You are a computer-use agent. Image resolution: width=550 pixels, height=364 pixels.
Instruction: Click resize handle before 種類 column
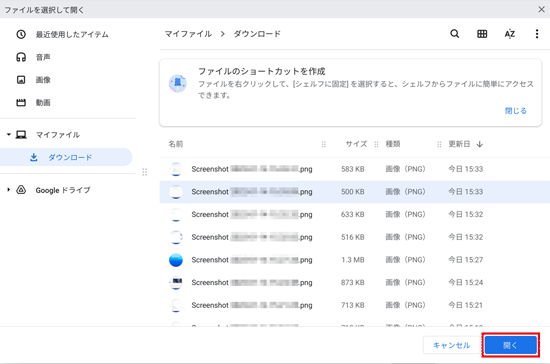click(376, 144)
